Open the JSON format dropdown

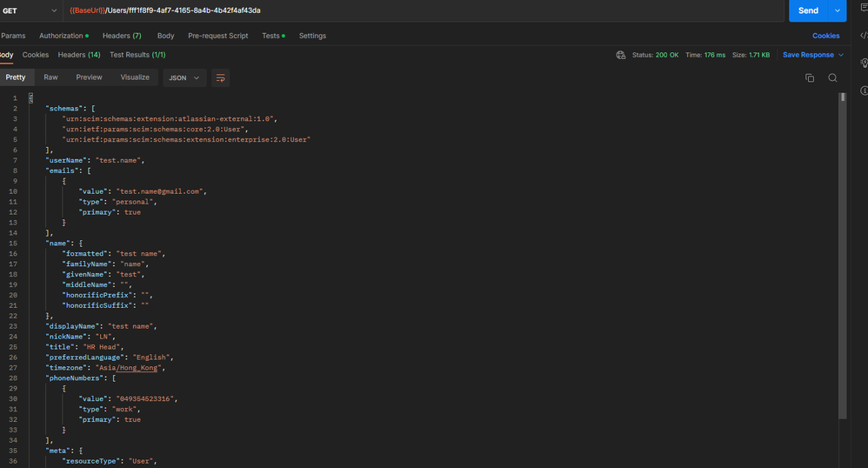pyautogui.click(x=184, y=78)
